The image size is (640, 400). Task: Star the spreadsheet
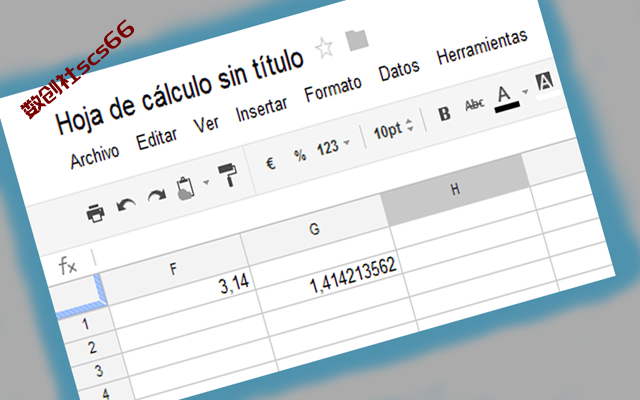pos(324,48)
